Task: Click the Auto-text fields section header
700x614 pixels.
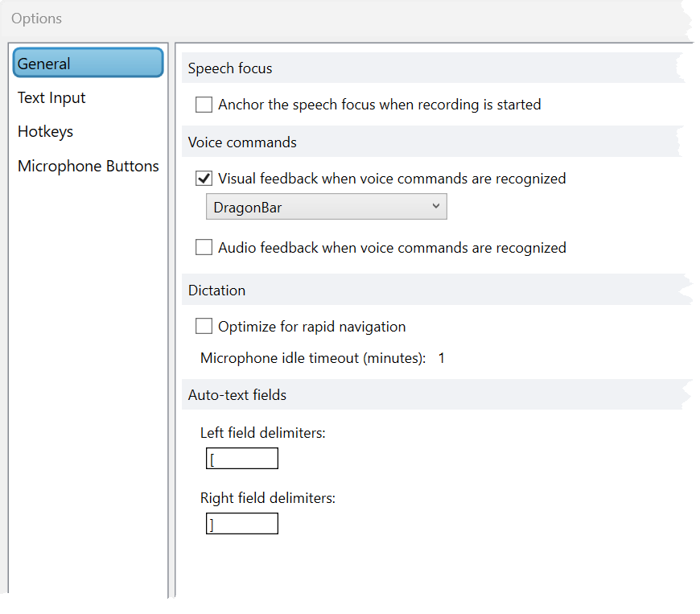Action: tap(237, 395)
